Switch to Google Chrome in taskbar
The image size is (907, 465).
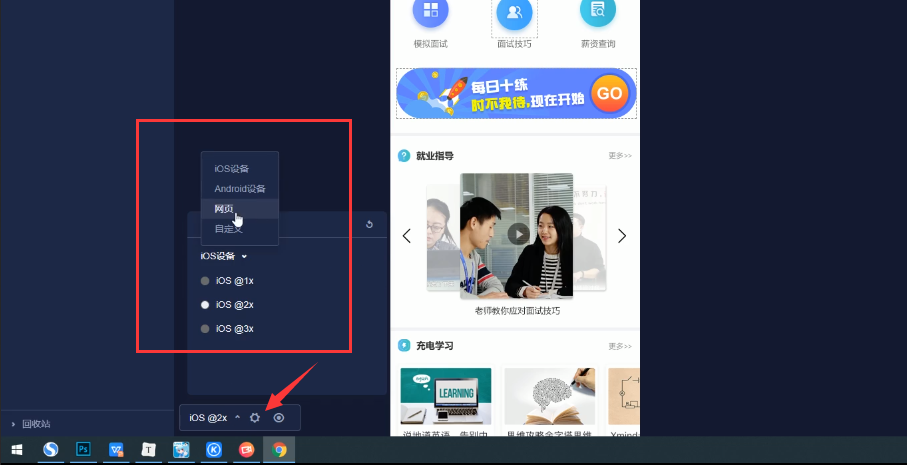click(x=279, y=449)
